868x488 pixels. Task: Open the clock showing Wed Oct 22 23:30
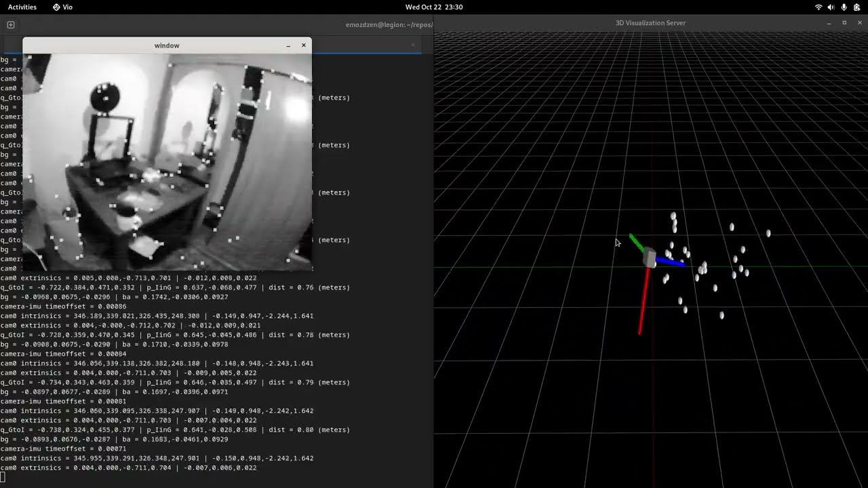(x=434, y=7)
